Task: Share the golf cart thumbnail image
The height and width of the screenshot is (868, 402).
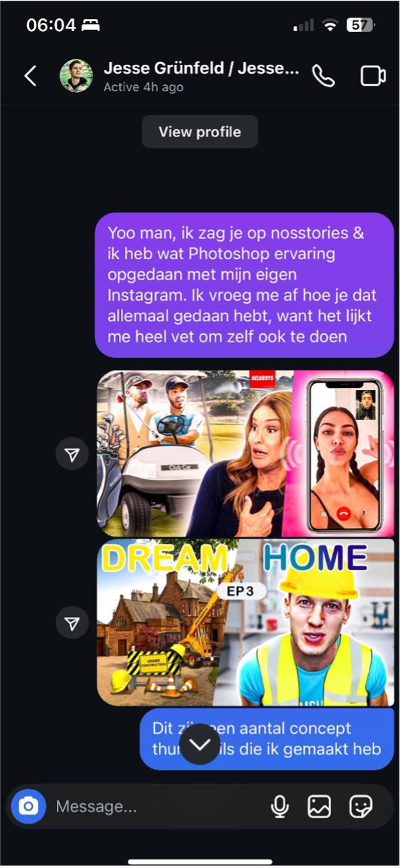Action: pos(72,454)
